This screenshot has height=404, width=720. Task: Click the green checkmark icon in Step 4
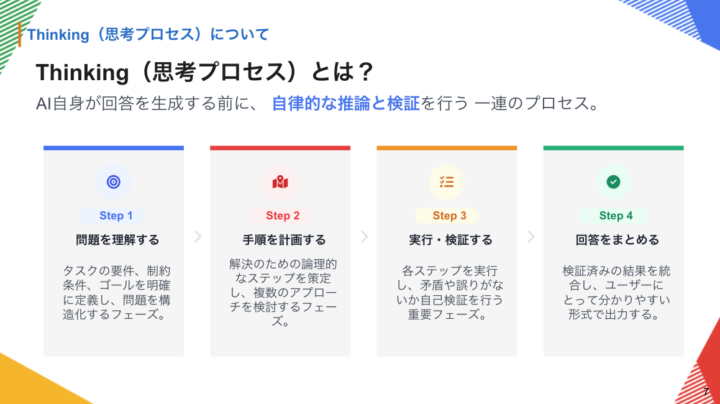click(x=613, y=182)
